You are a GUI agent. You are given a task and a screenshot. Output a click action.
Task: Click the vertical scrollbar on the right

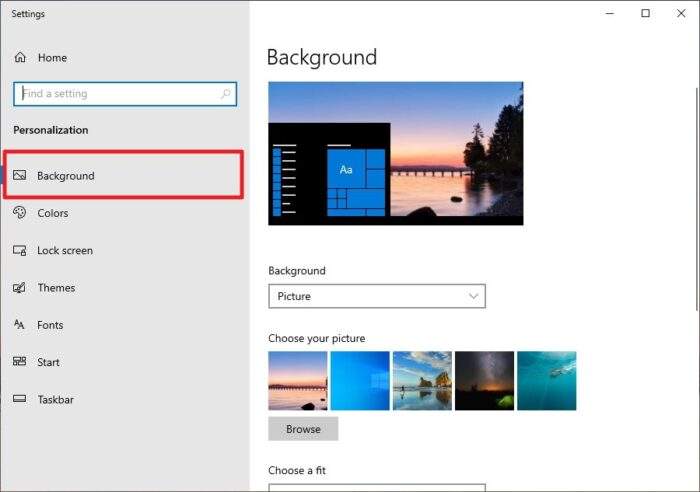697,199
